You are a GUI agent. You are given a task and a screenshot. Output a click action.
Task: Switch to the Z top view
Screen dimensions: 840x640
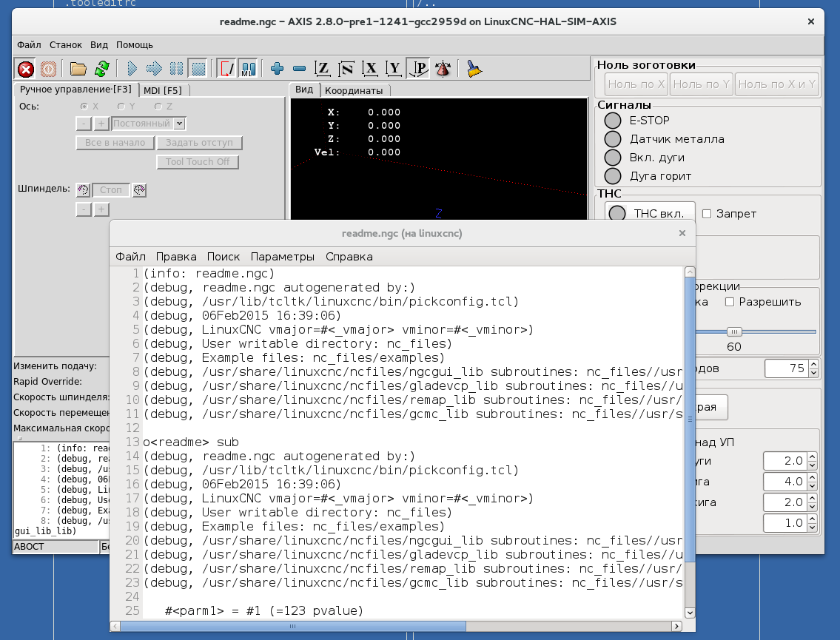pyautogui.click(x=322, y=70)
